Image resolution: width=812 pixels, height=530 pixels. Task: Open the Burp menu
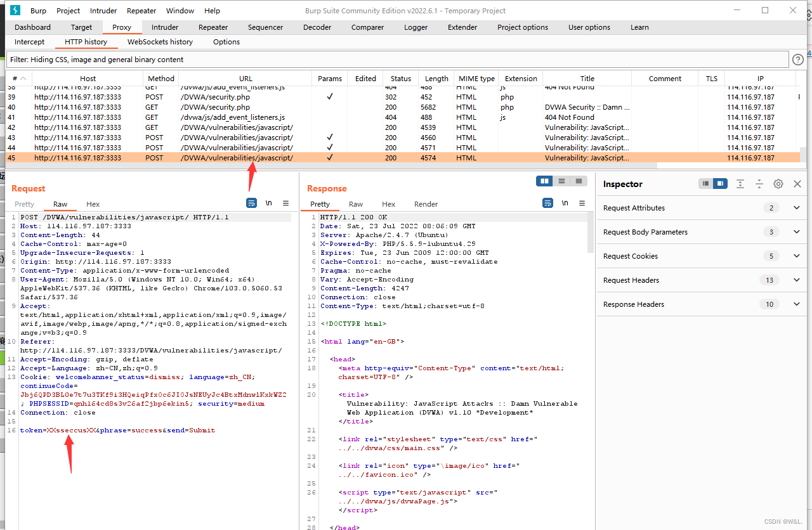tap(38, 11)
